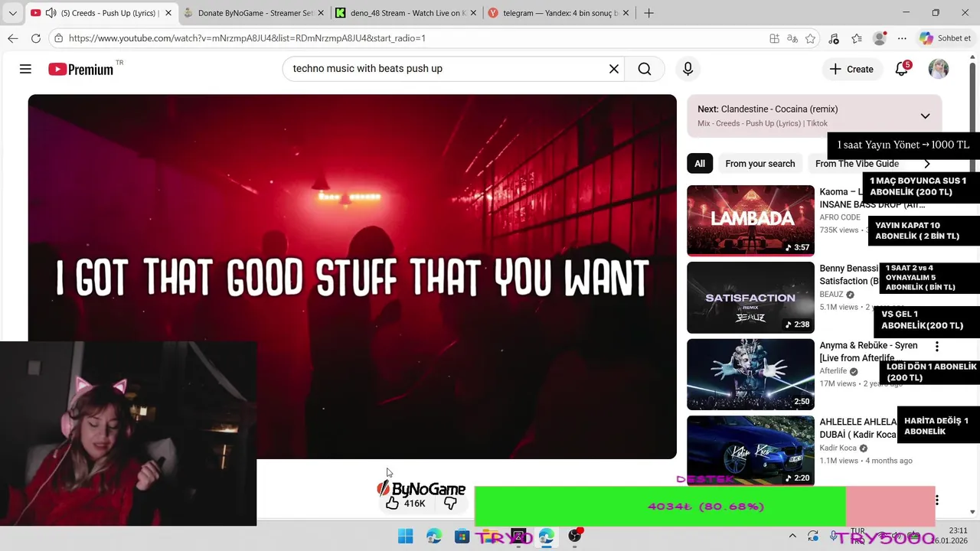Open Microsoft Store from the taskbar
This screenshot has height=551, width=980.
point(462,536)
